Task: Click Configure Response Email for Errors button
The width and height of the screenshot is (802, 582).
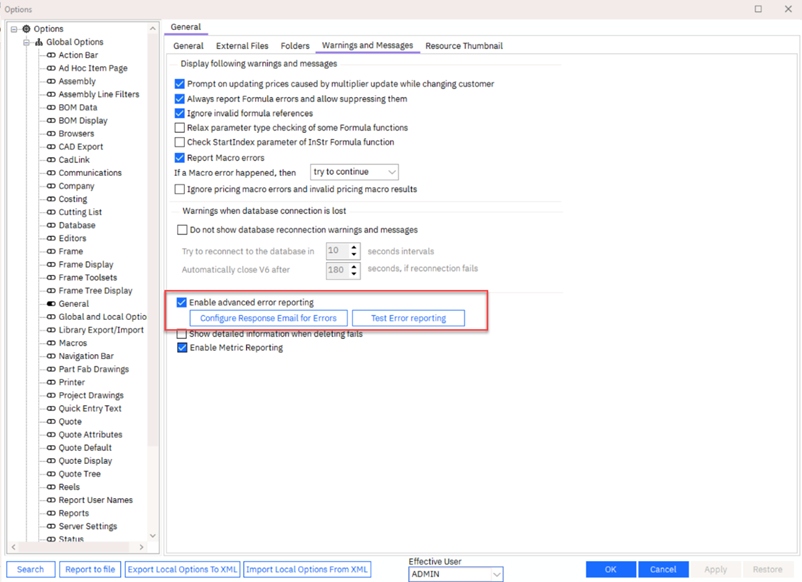Action: pyautogui.click(x=268, y=318)
